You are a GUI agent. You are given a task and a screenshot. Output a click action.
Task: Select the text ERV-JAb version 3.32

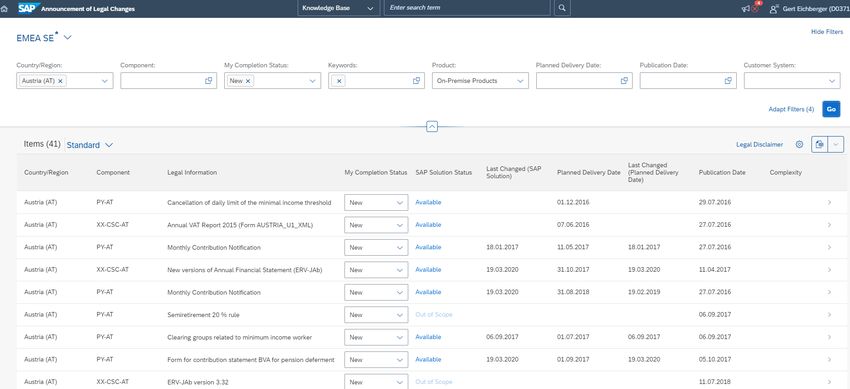[198, 382]
